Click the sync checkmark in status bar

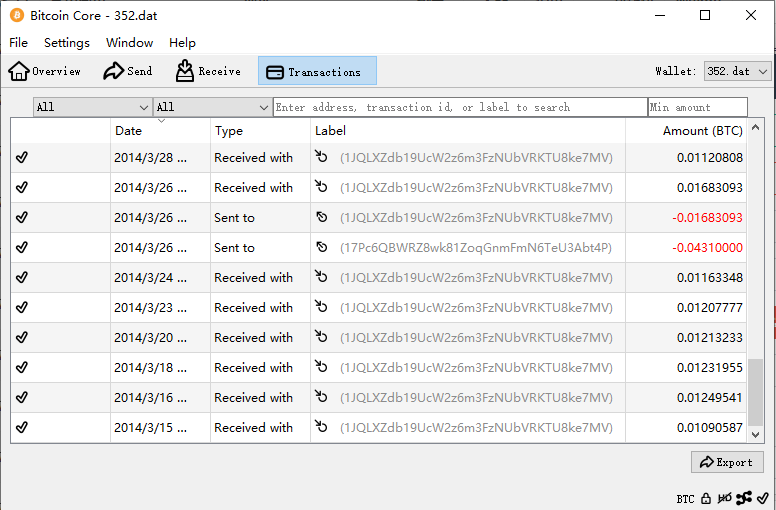click(x=762, y=498)
